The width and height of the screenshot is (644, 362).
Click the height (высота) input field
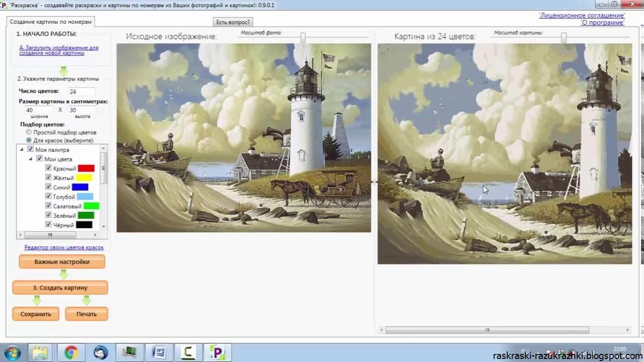[x=82, y=110]
